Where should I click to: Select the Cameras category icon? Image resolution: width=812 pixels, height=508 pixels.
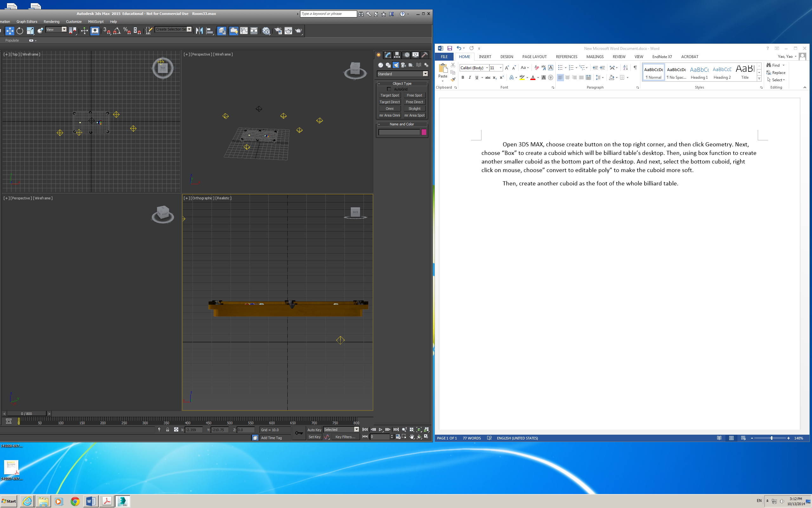tap(403, 65)
